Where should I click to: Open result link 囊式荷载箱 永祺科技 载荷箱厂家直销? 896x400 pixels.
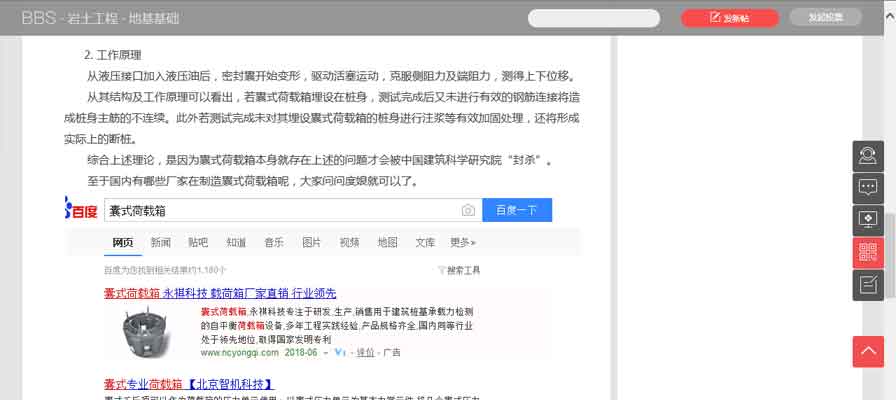[x=220, y=294]
